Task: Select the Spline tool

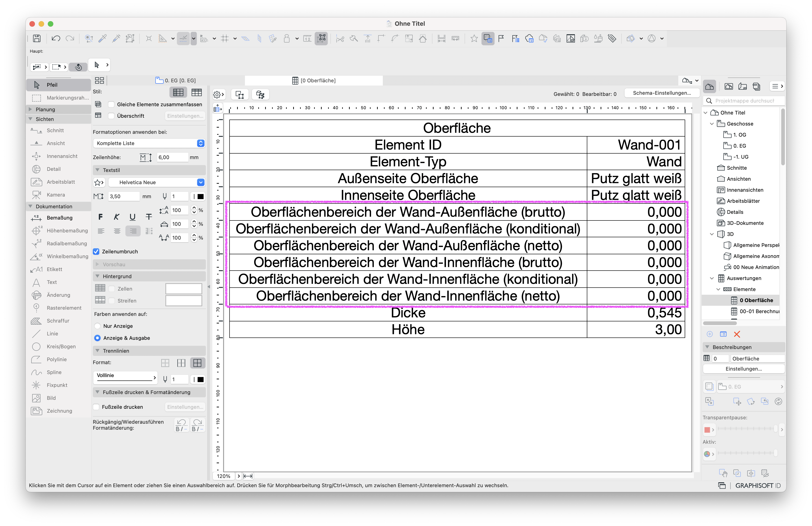Action: point(58,372)
